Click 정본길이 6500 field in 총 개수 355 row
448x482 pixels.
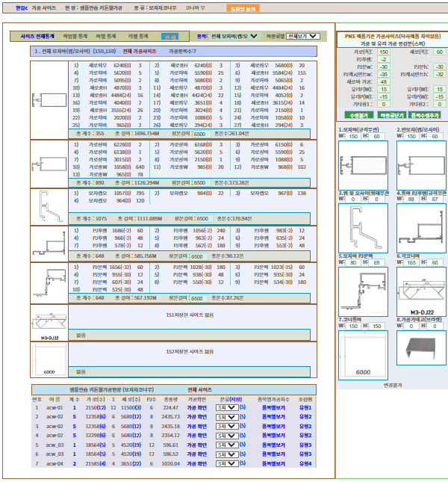click(x=202, y=134)
